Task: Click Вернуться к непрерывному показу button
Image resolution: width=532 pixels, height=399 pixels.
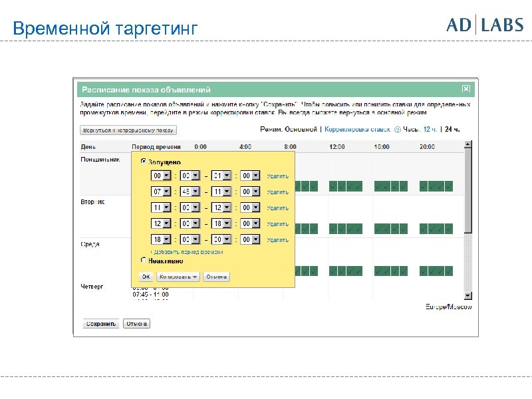Action: tap(128, 130)
